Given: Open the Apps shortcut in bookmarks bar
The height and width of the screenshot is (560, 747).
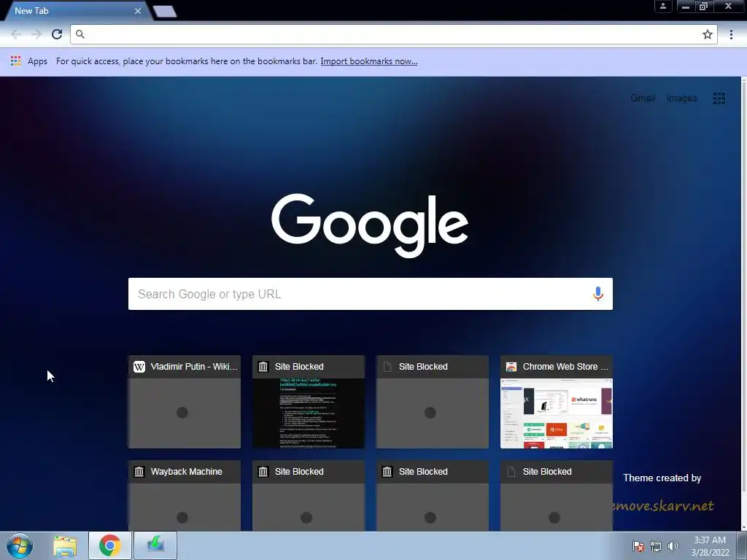Looking at the screenshot, I should pyautogui.click(x=29, y=61).
